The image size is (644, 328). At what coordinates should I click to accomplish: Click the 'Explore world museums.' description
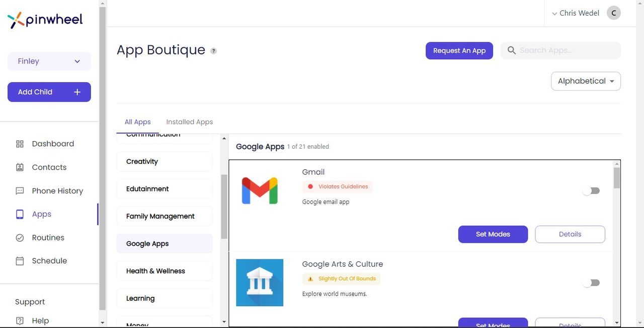pyautogui.click(x=335, y=294)
